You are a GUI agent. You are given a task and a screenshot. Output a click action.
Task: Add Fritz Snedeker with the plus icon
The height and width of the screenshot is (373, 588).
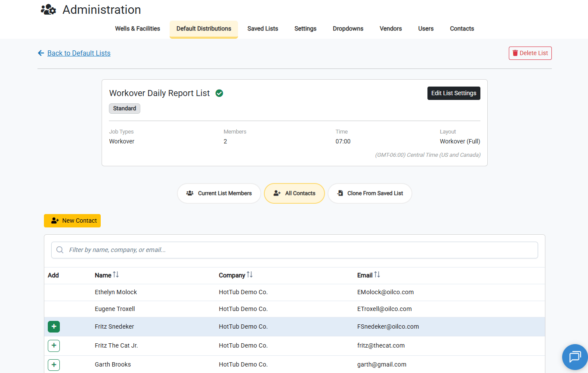54,327
